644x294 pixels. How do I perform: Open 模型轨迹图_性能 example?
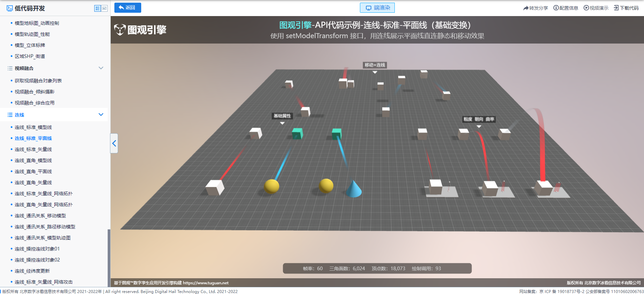click(x=32, y=34)
